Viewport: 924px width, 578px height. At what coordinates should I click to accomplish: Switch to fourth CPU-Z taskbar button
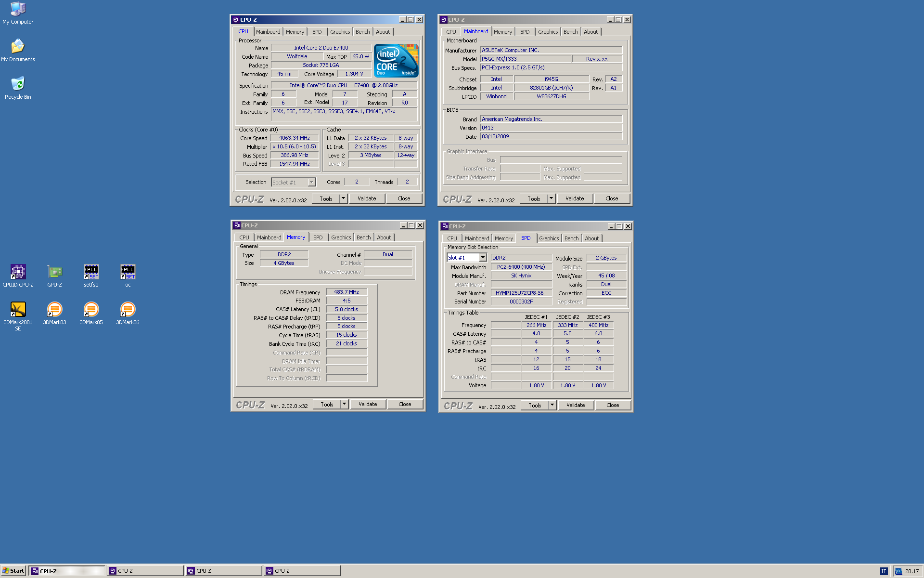[x=302, y=571]
